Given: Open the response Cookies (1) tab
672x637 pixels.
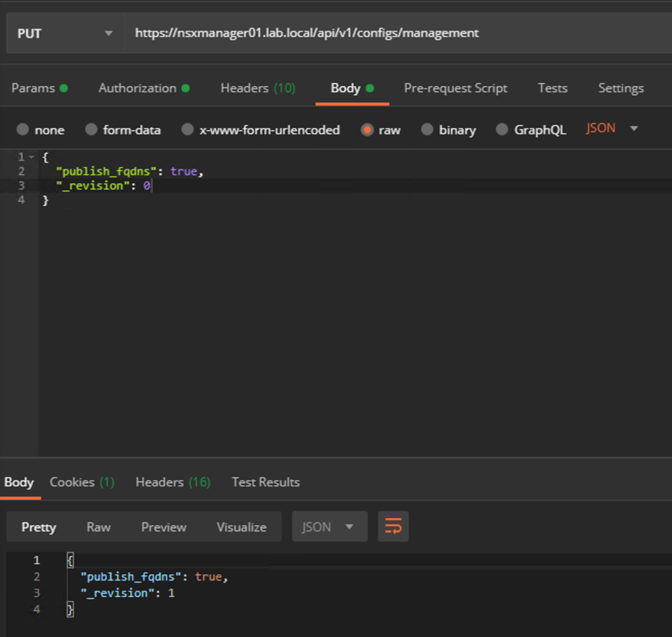Looking at the screenshot, I should pyautogui.click(x=81, y=482).
